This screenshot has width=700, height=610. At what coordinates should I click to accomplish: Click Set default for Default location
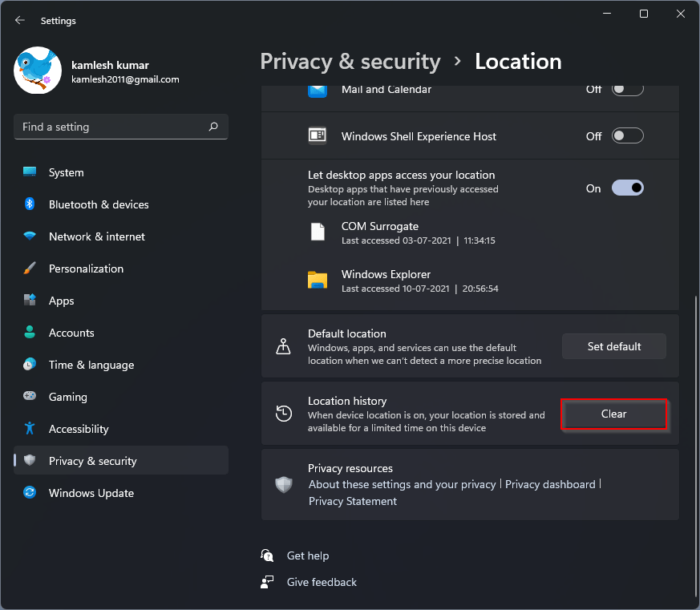pyautogui.click(x=613, y=346)
